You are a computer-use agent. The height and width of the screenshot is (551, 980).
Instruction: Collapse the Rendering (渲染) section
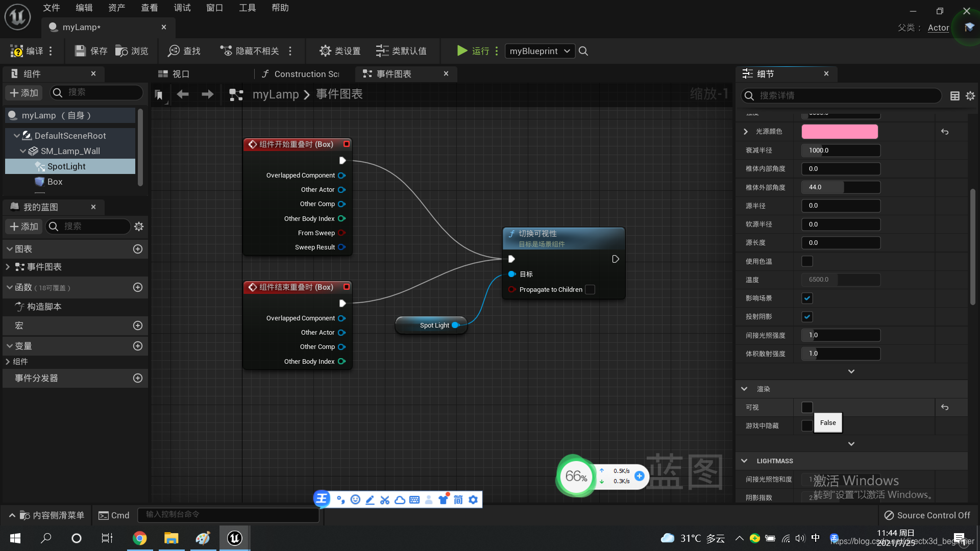(744, 389)
